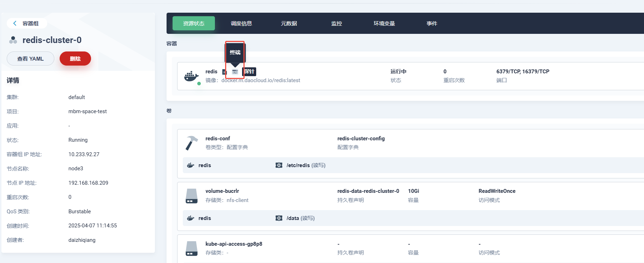Switch to the 元数据 tab
644x263 pixels.
click(289, 23)
